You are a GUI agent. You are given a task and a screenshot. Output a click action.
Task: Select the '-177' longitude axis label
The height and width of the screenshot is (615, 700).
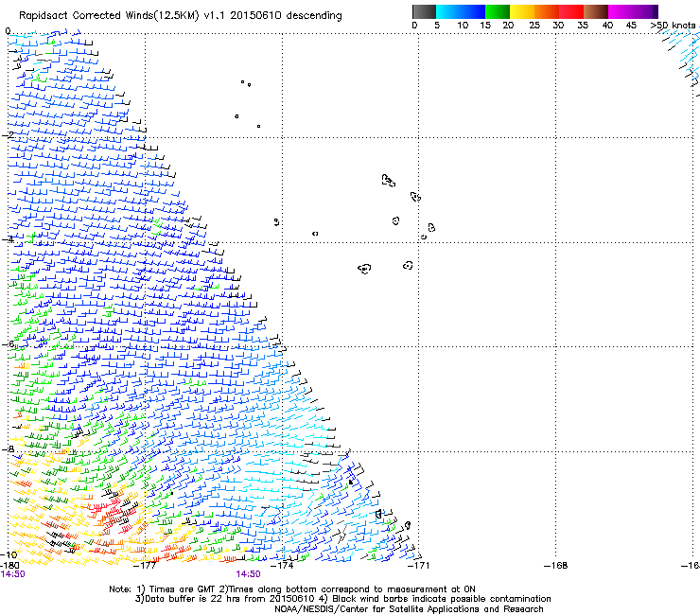pos(145,566)
